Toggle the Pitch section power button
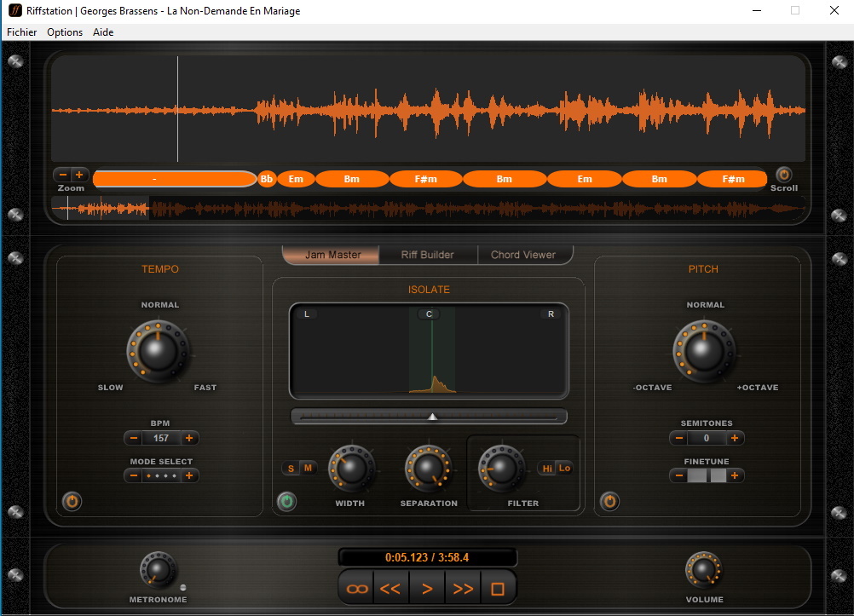Screen dimensions: 854x616 (609, 501)
